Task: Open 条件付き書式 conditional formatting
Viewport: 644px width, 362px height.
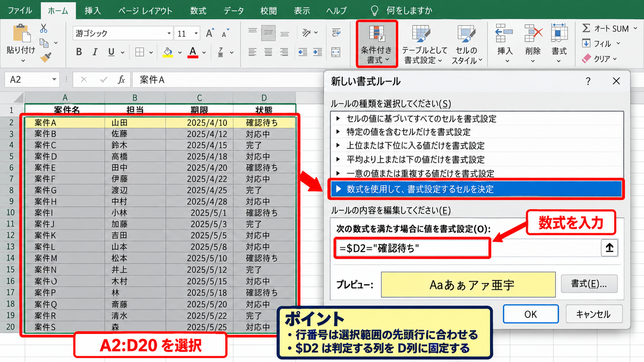Action: click(x=376, y=44)
